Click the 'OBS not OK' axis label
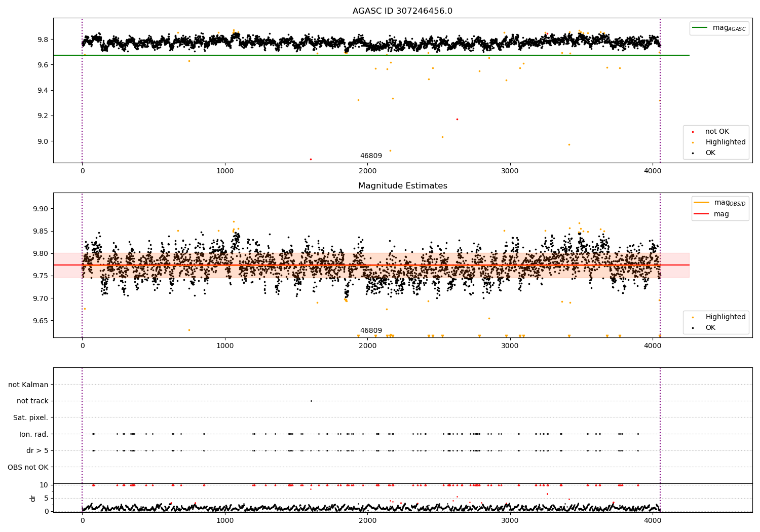 click(x=28, y=467)
